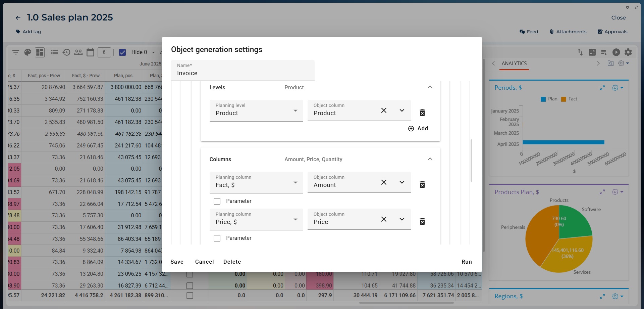This screenshot has height=309, width=644.
Task: Clear the Price object column value
Action: click(x=384, y=219)
